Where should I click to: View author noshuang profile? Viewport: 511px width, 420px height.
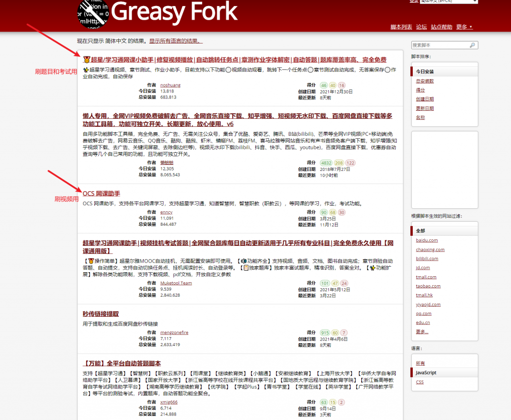tap(170, 85)
